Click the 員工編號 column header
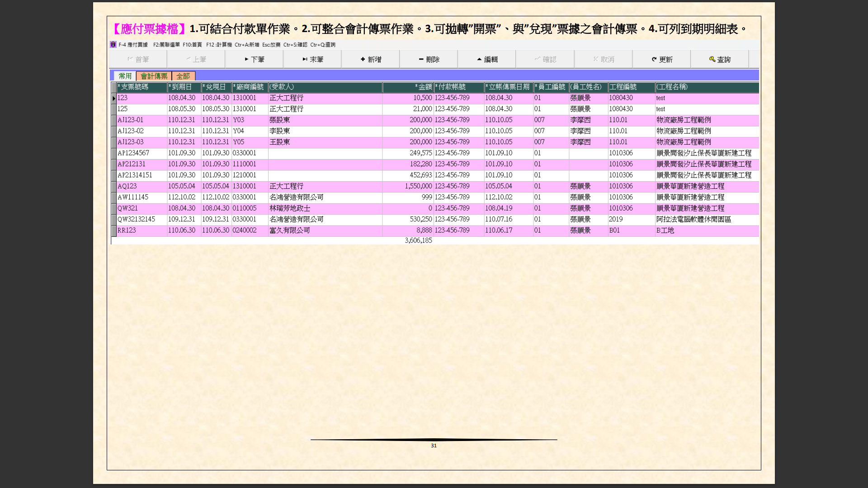Viewport: 868px width, 488px height. pos(551,87)
